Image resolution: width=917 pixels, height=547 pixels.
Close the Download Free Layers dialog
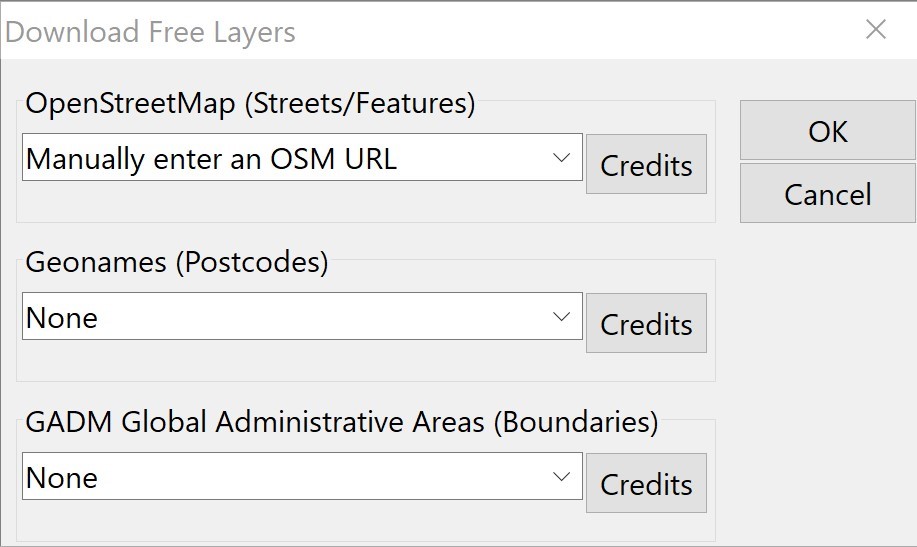point(875,30)
